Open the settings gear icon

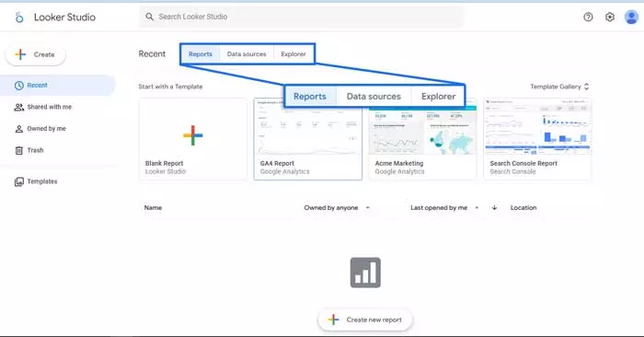[609, 17]
